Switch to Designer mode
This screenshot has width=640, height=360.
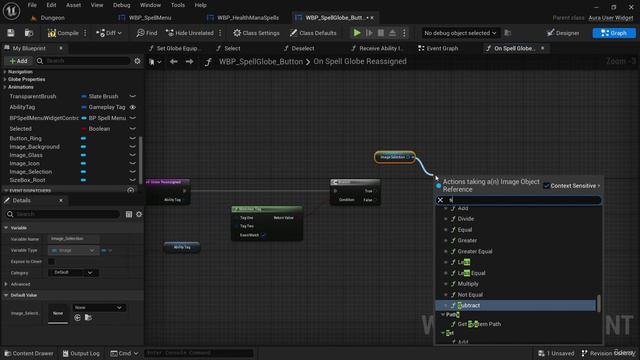[563, 33]
